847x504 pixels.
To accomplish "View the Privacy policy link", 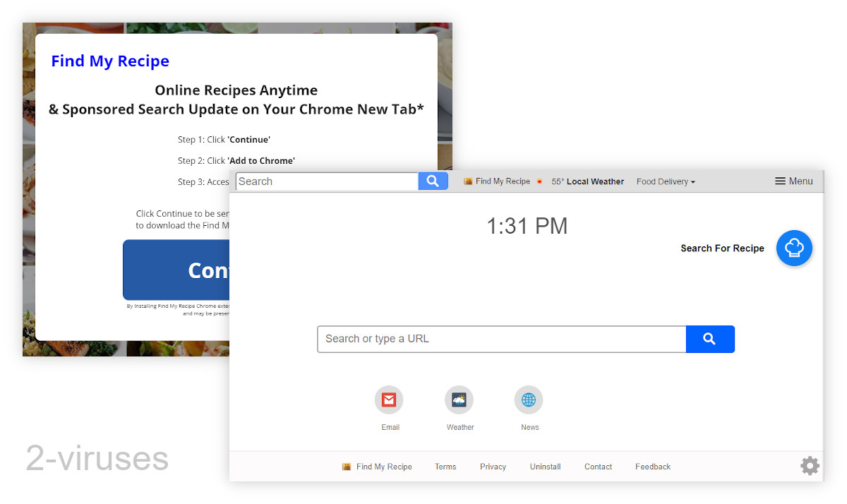I will click(x=492, y=466).
